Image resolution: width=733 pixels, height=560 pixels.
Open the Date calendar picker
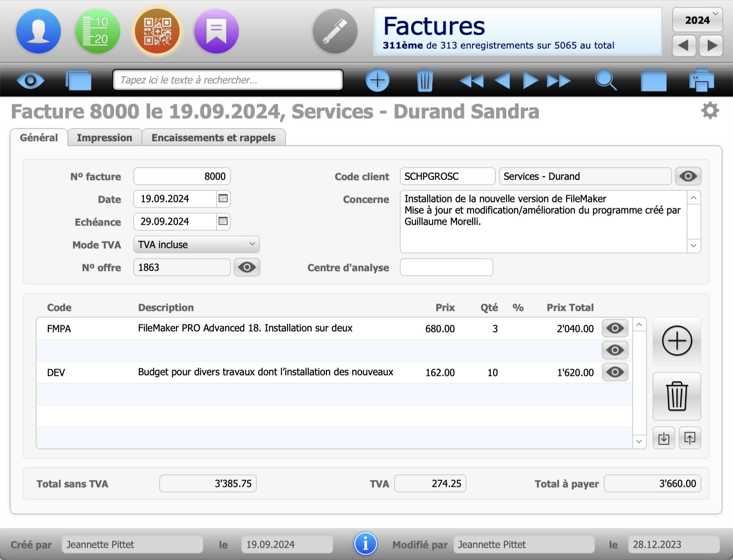pyautogui.click(x=222, y=199)
